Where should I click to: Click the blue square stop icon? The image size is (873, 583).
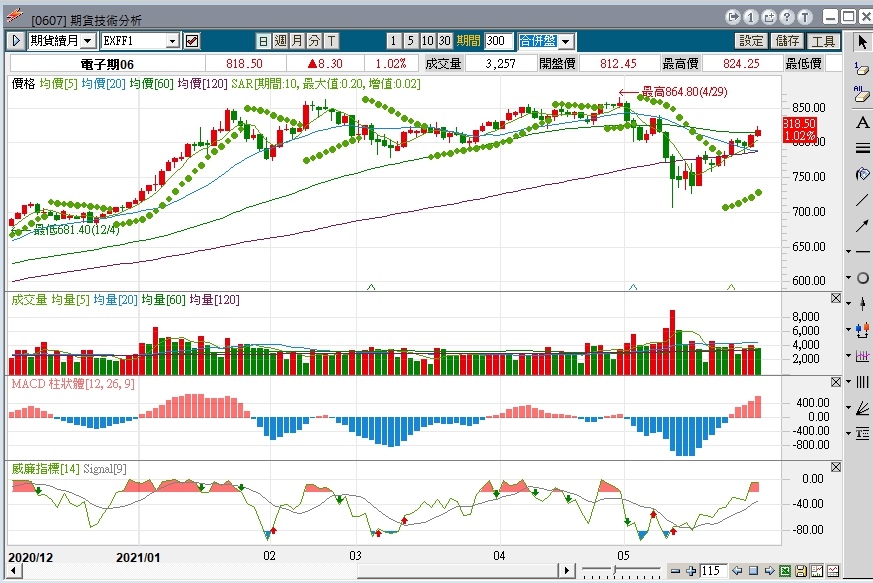pyautogui.click(x=753, y=570)
